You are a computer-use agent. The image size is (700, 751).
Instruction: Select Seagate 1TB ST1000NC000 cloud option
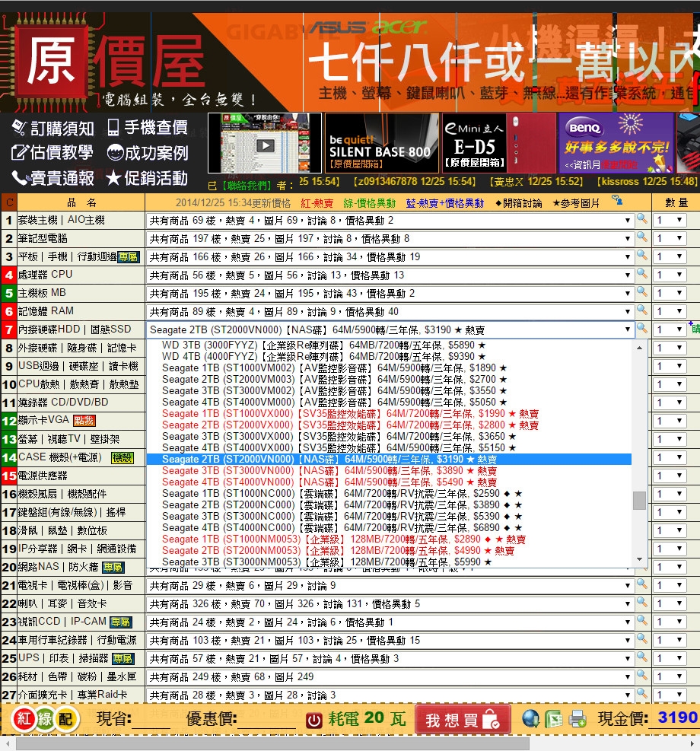(389, 494)
